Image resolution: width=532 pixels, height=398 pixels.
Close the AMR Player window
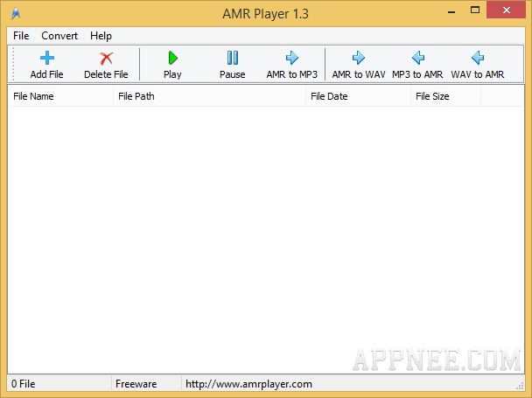point(506,10)
